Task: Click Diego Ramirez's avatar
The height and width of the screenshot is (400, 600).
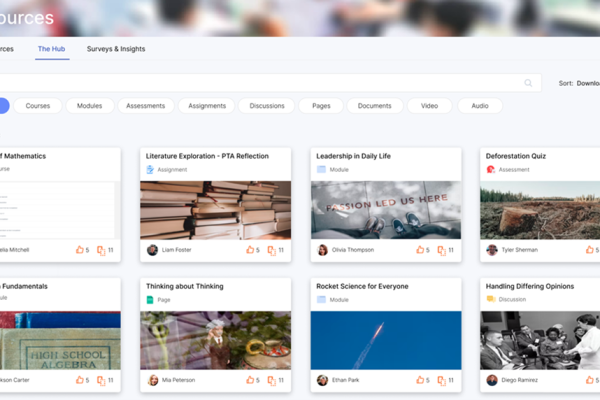Action: 492,380
